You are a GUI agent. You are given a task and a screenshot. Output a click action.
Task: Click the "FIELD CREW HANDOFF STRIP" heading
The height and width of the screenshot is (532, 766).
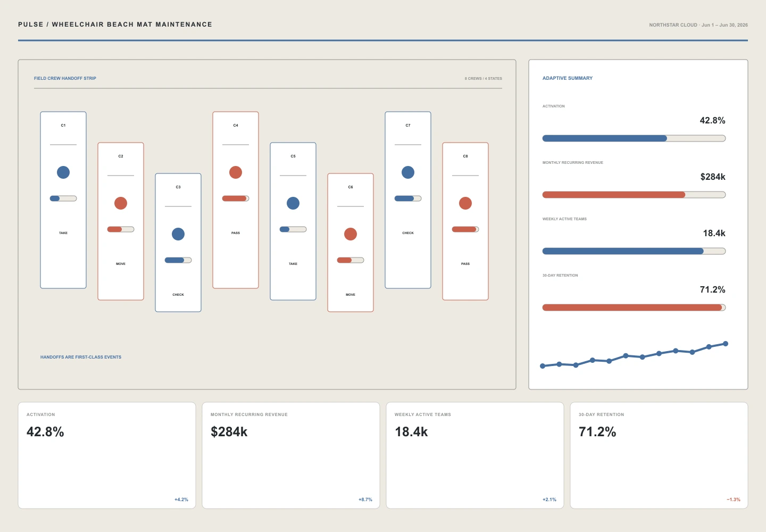65,78
